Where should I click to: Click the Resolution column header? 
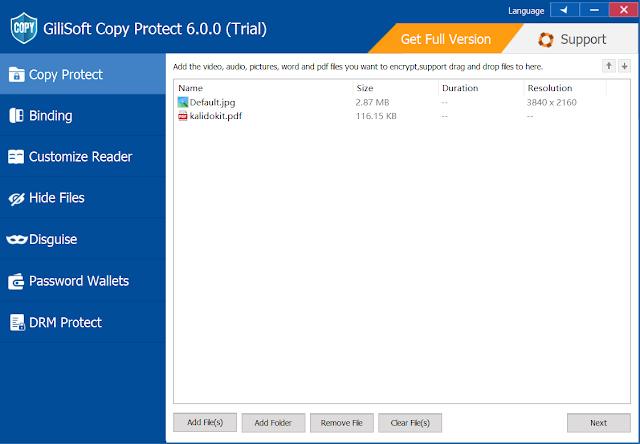[565, 88]
